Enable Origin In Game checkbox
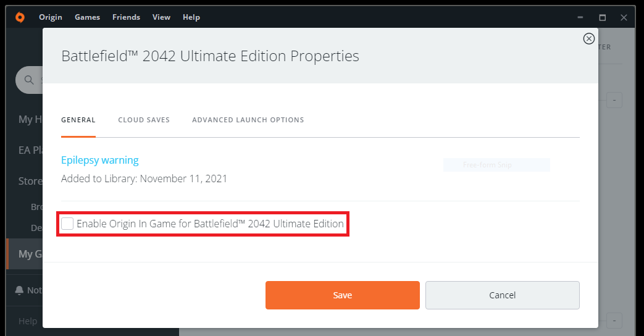The image size is (644, 336). pyautogui.click(x=67, y=224)
